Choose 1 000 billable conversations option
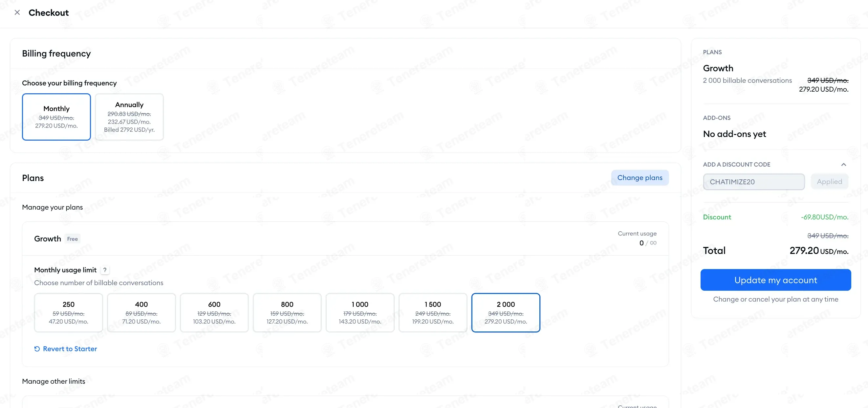This screenshot has width=868, height=408. pyautogui.click(x=360, y=313)
